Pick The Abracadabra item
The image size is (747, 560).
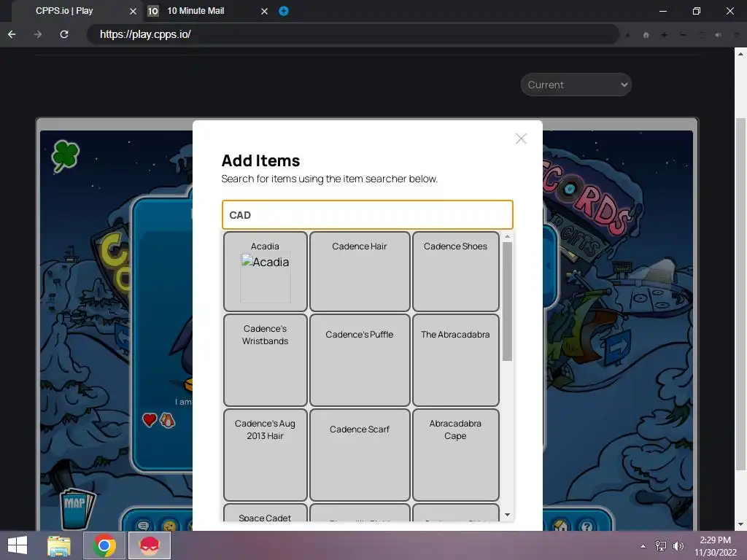point(455,360)
